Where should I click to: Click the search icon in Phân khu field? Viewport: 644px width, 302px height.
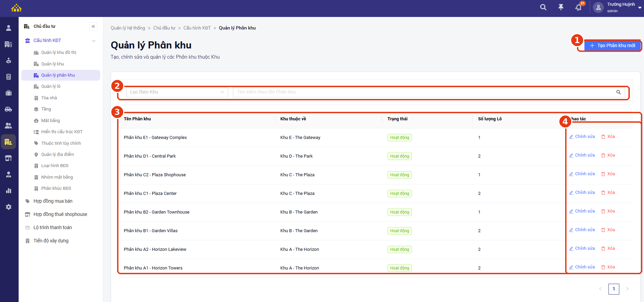[618, 92]
